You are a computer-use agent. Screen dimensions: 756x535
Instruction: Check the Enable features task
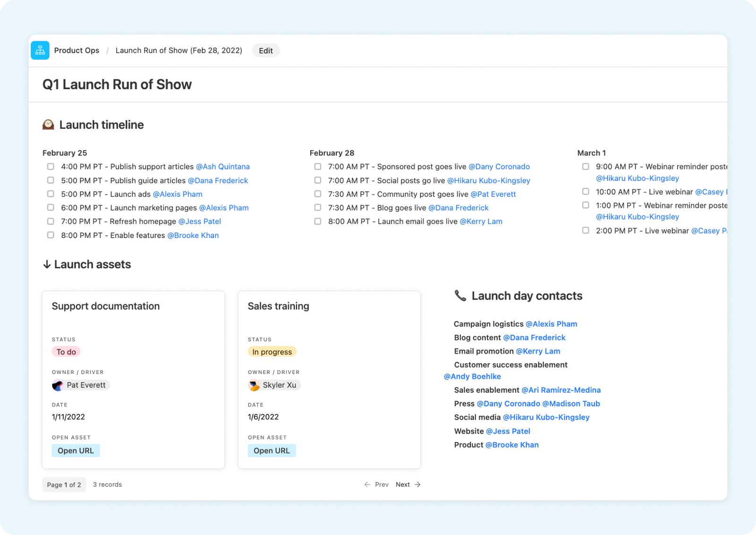pos(51,235)
